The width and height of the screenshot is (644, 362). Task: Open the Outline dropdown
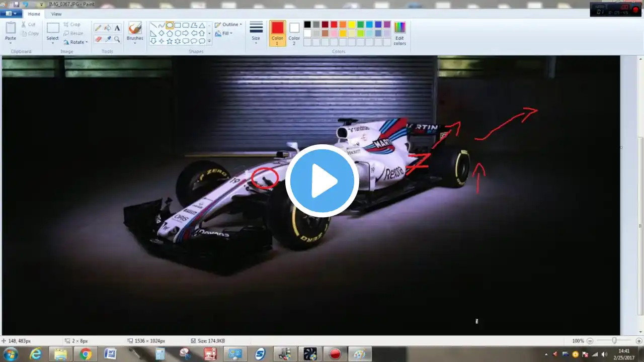pyautogui.click(x=228, y=25)
